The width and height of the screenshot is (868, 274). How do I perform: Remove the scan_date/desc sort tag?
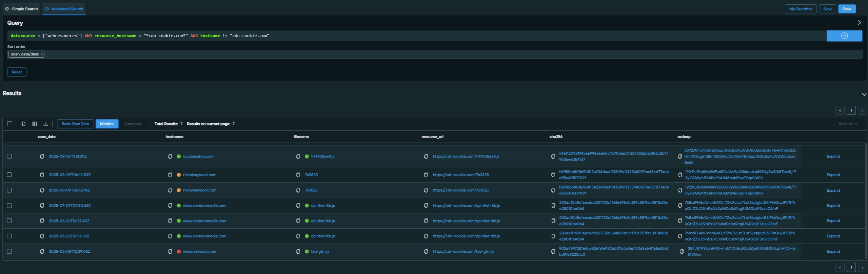click(x=42, y=55)
